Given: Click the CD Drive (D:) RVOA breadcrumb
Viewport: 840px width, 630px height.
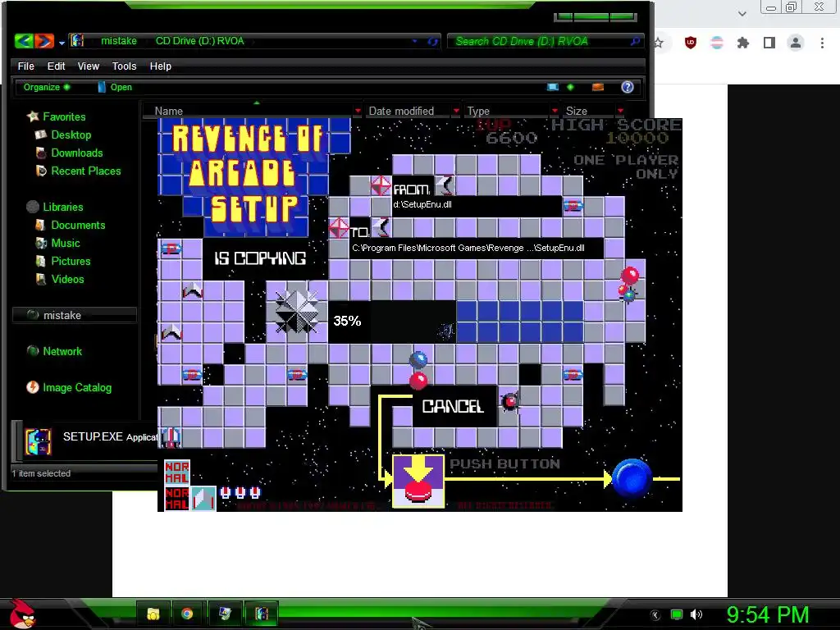Looking at the screenshot, I should click(x=200, y=41).
